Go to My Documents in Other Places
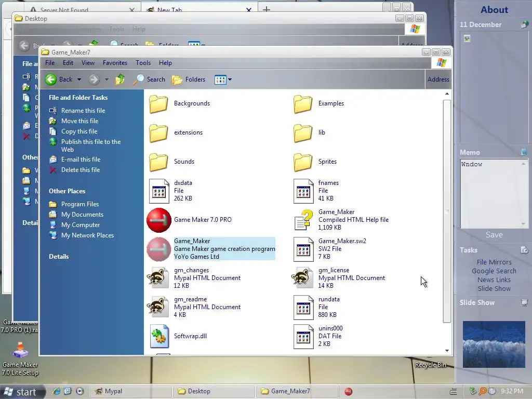 click(76, 215)
